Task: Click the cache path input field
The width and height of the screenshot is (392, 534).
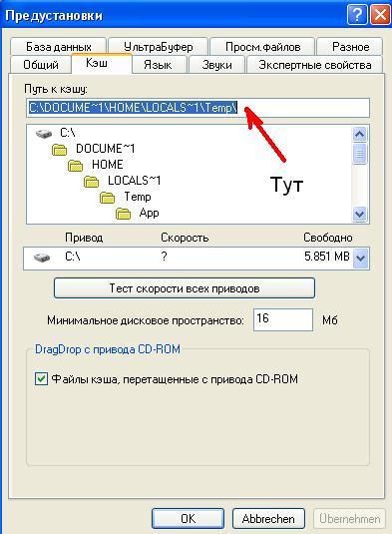Action: [197, 108]
